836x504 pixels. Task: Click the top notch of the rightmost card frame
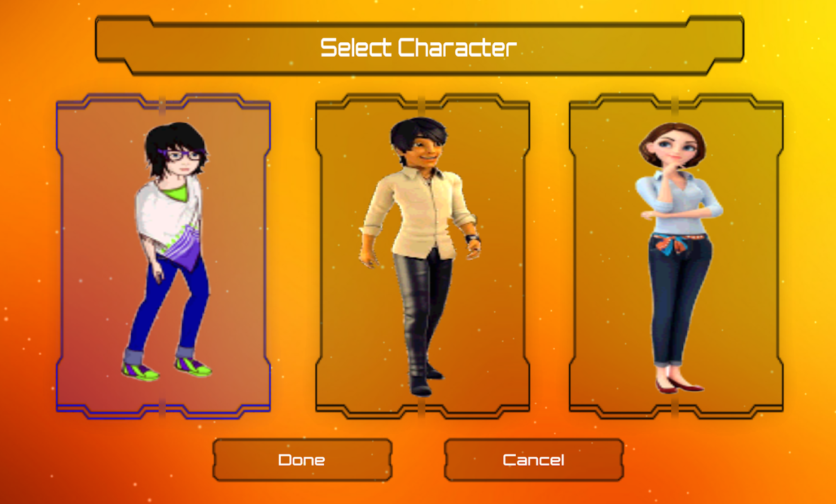(x=675, y=101)
